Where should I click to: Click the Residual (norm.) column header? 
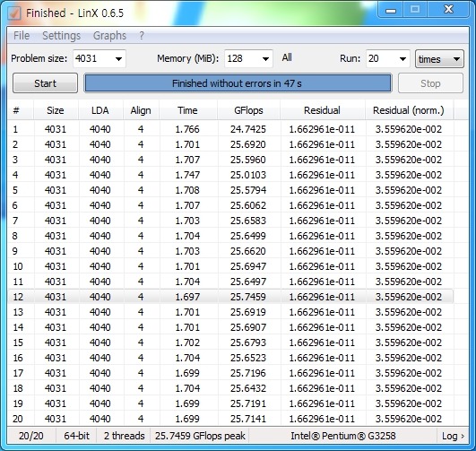(409, 110)
